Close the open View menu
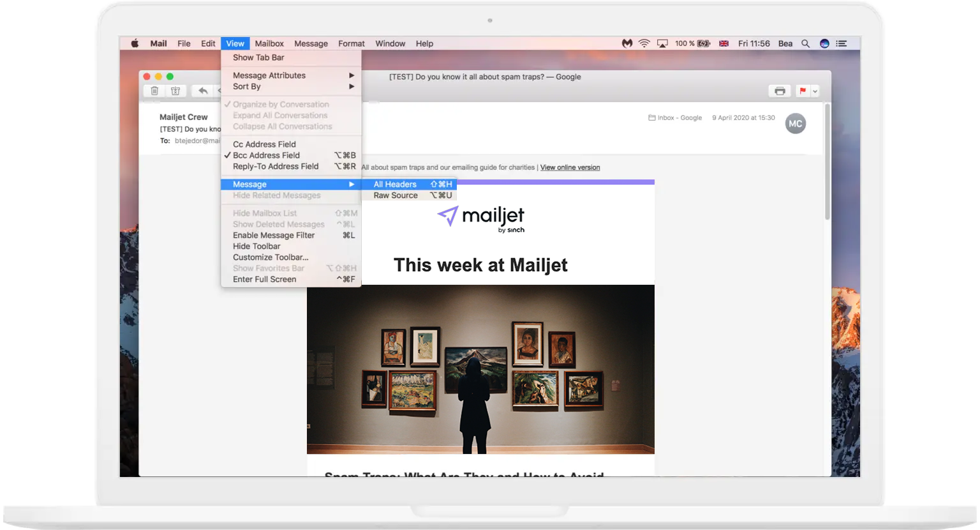The width and height of the screenshot is (980, 530). 235,43
